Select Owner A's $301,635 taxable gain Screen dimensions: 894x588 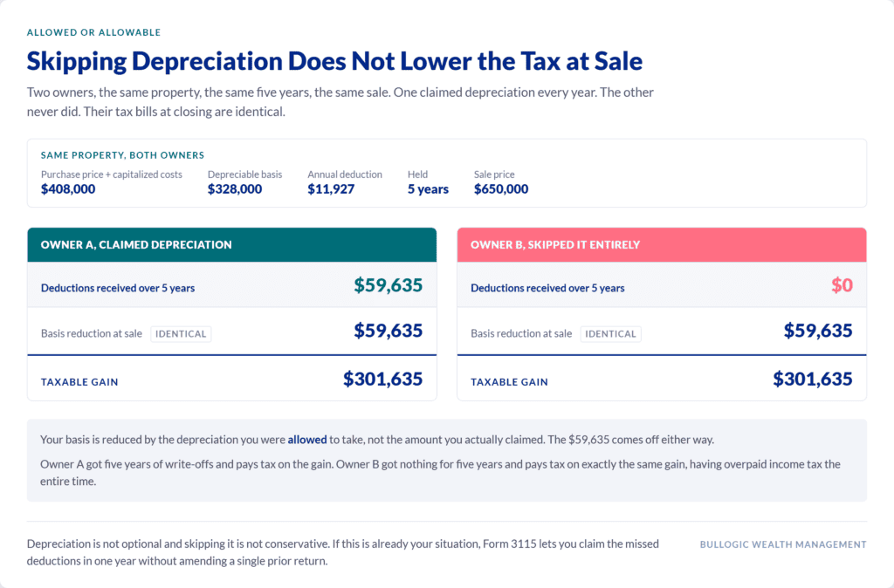pyautogui.click(x=382, y=379)
